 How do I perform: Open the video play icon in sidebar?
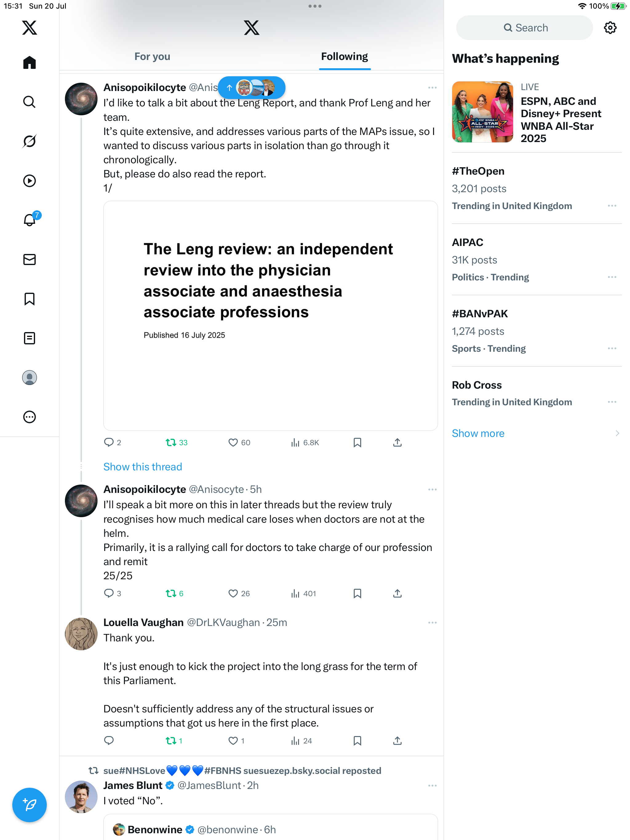(x=29, y=181)
